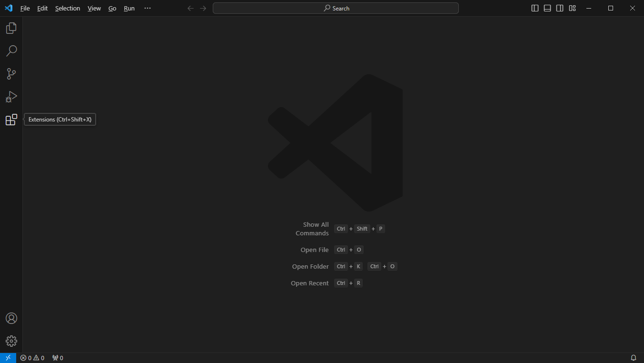Open the Accounts menu icon
Viewport: 644px width, 363px height.
click(x=11, y=318)
